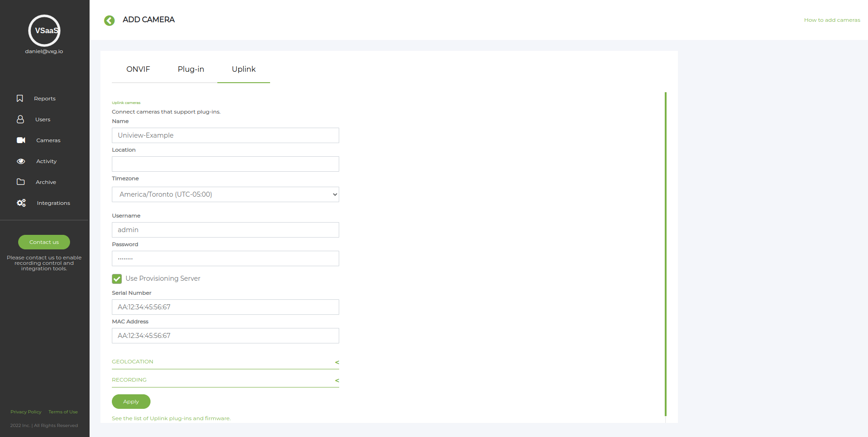Screen dimensions: 868x437
Task: Click the VSaaS logo circle
Action: click(x=44, y=30)
